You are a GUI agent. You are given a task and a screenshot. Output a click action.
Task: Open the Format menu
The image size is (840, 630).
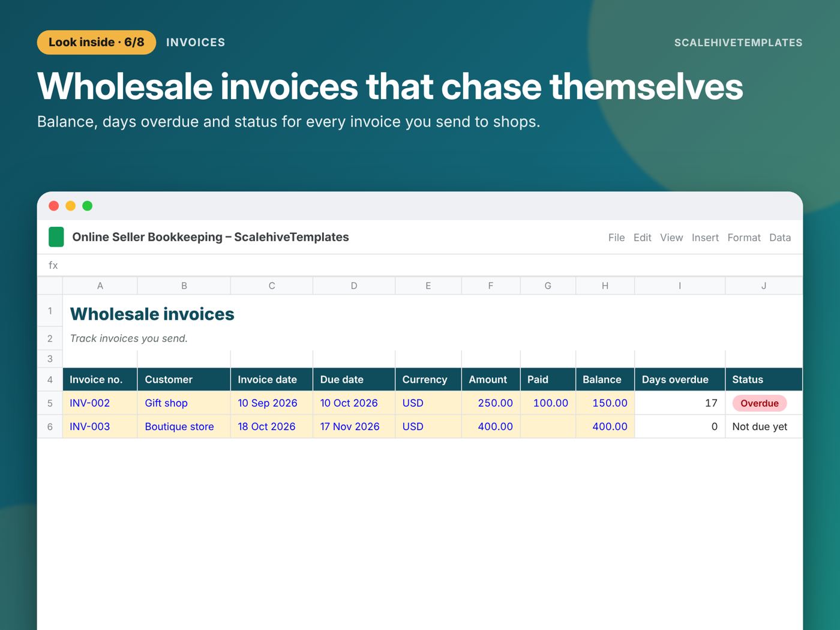(744, 238)
